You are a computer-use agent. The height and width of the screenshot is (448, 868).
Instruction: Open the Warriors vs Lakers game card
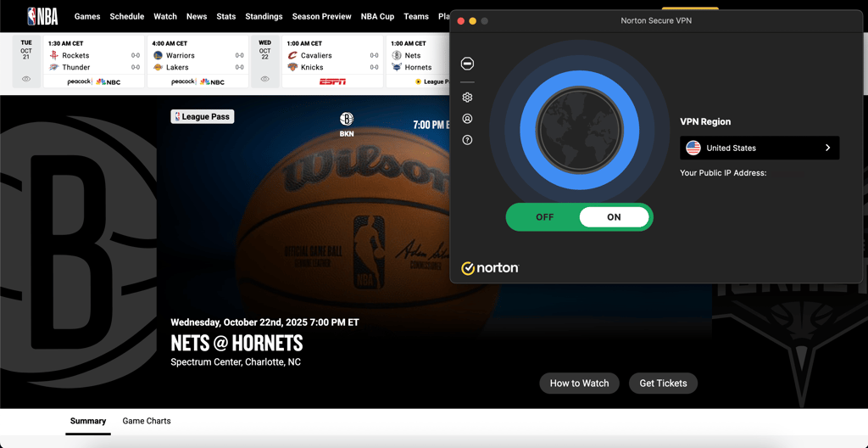tap(198, 62)
